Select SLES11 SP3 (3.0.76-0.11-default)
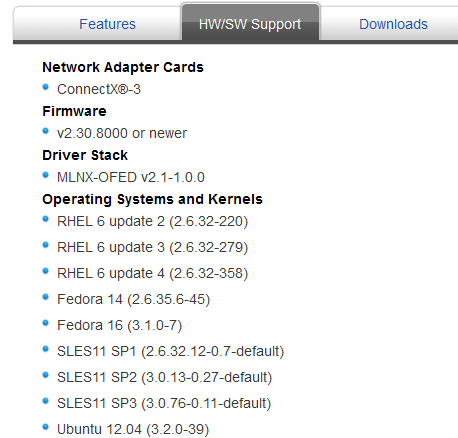Screen dimensions: 458x438 [x=164, y=403]
